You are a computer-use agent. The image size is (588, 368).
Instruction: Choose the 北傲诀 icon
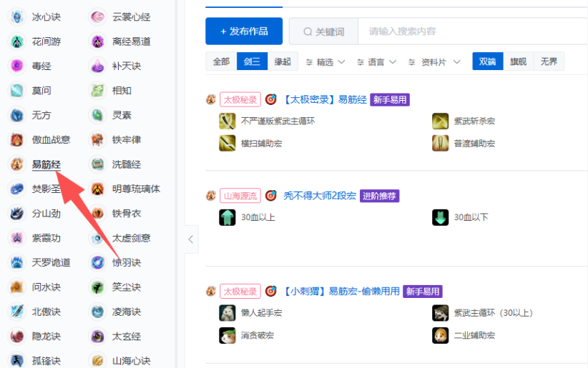coord(17,312)
